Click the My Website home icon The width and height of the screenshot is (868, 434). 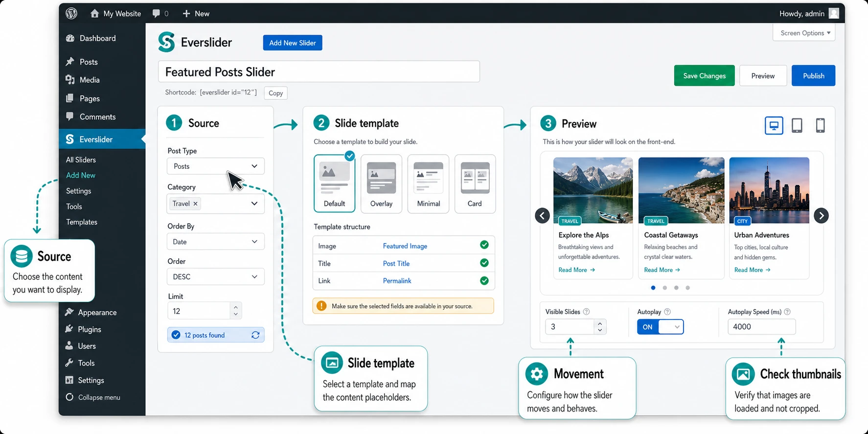94,13
